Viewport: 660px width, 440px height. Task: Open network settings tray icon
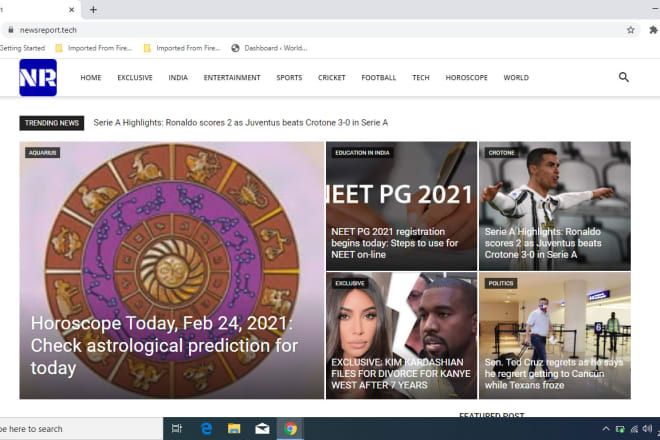[x=634, y=429]
